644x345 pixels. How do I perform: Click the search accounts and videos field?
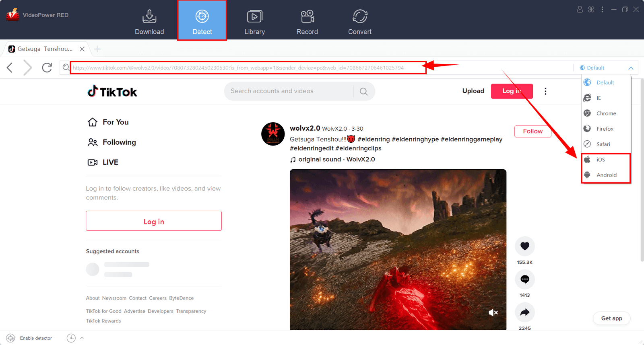coord(289,91)
